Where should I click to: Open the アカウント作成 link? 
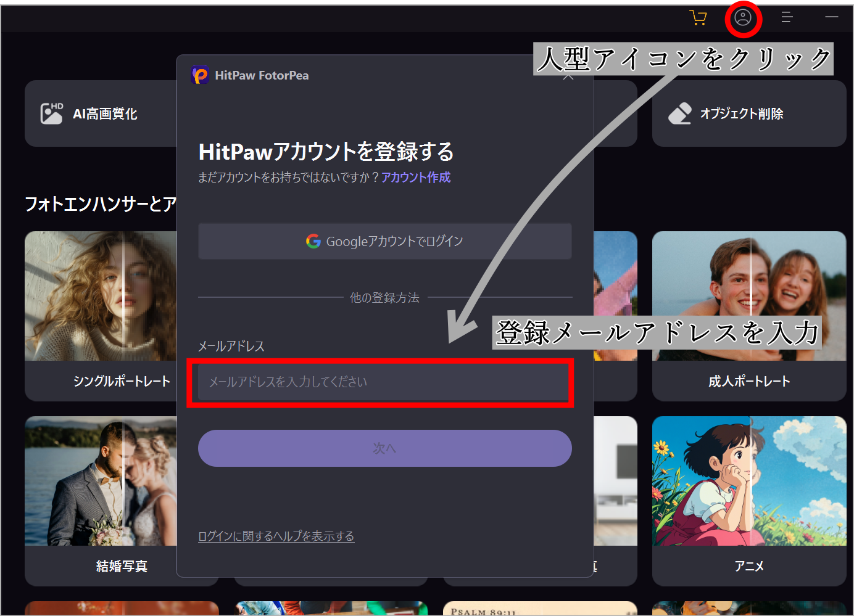tap(416, 178)
